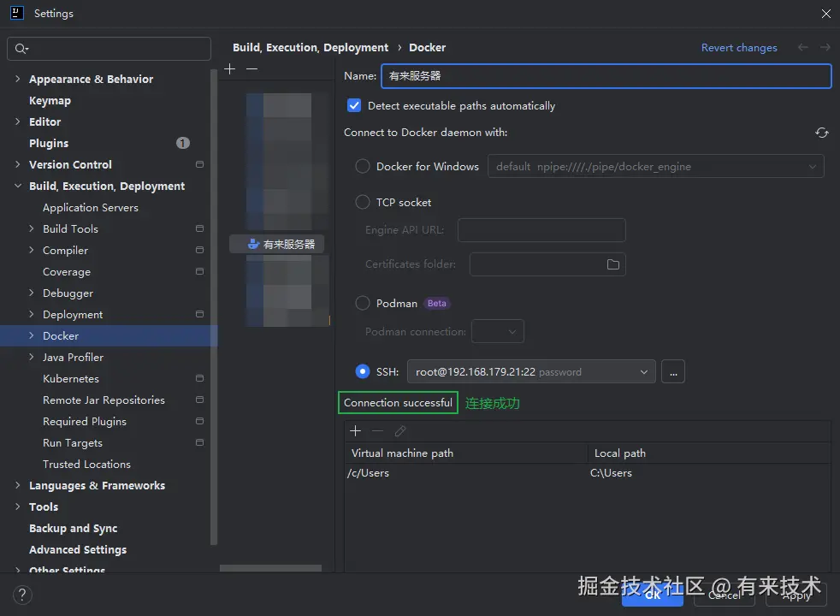Click project-level icon beside Required Plugins
The height and width of the screenshot is (616, 840).
[200, 421]
